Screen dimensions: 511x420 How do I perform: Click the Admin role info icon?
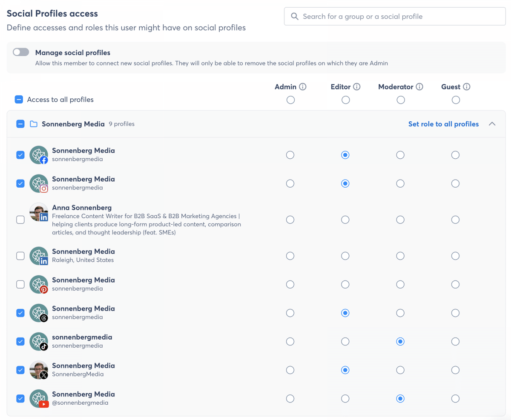click(303, 87)
